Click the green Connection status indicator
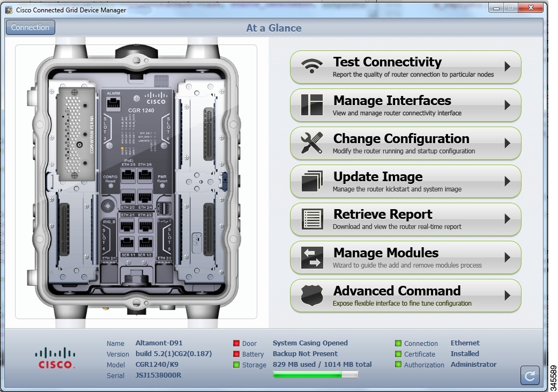 (x=398, y=343)
